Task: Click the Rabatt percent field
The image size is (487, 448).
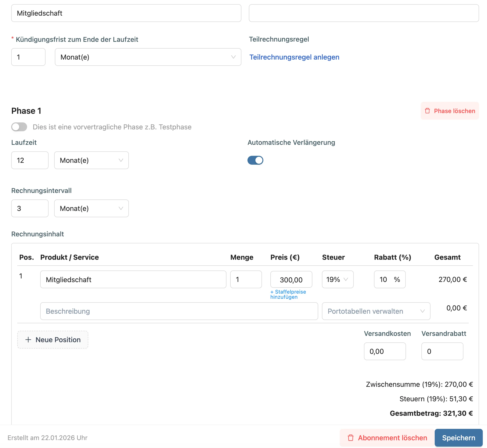Action: [x=390, y=279]
